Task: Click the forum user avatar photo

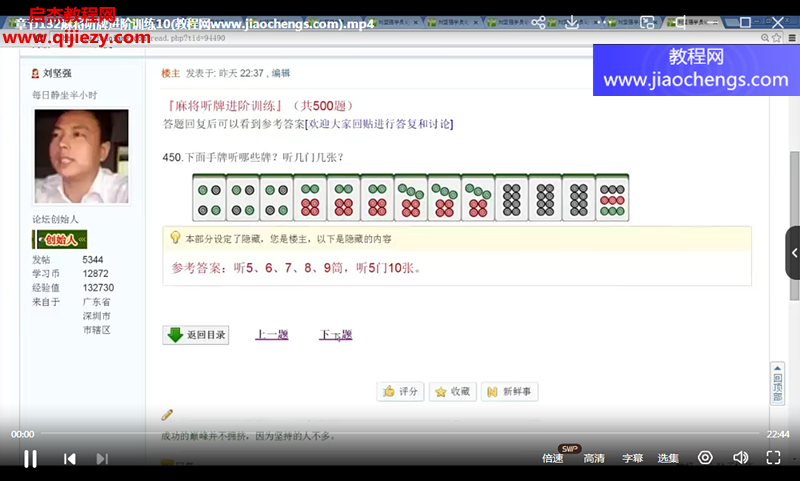Action: (82, 156)
